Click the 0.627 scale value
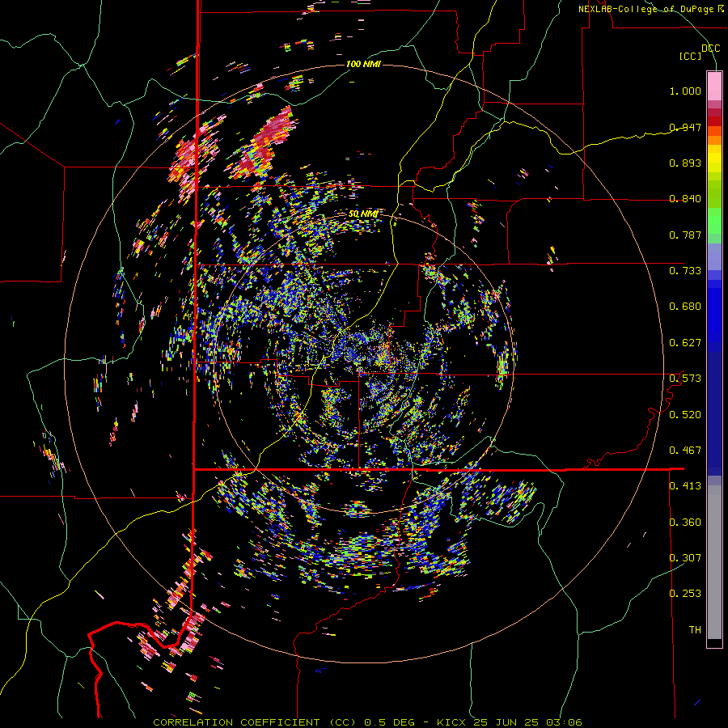Screen dimensions: 728x728 click(x=685, y=343)
